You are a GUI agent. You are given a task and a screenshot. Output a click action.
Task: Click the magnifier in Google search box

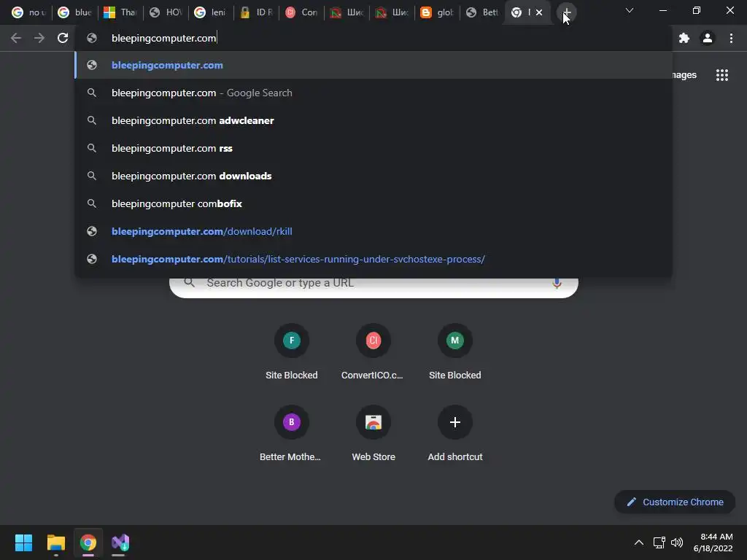(189, 282)
